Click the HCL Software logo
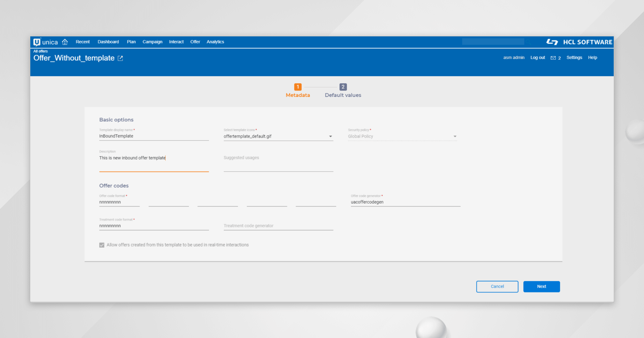The width and height of the screenshot is (644, 338). tap(579, 42)
